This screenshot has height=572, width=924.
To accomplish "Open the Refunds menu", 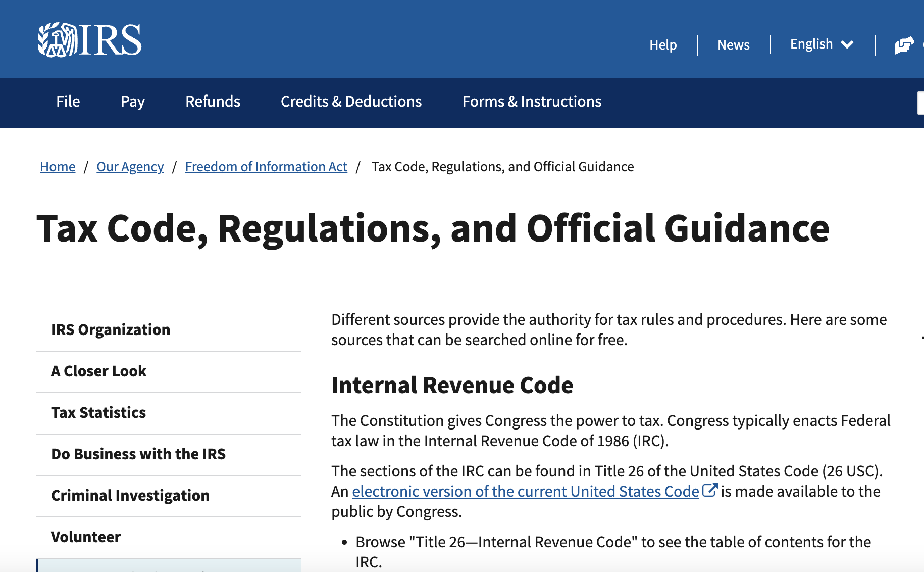I will 213,102.
